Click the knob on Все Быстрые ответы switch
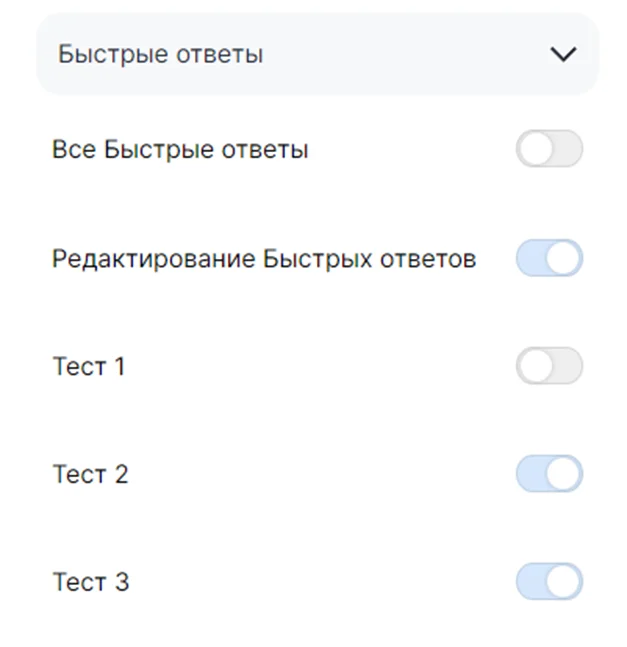627x647 pixels. point(535,150)
